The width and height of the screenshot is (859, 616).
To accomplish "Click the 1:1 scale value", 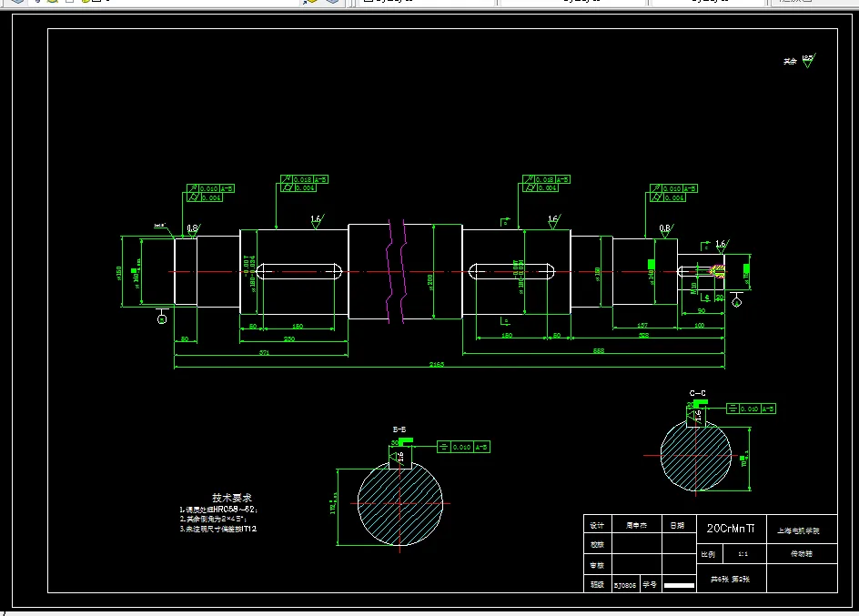I will (x=743, y=554).
